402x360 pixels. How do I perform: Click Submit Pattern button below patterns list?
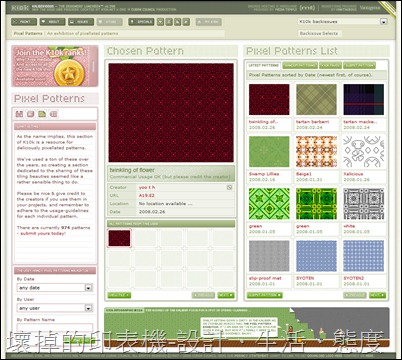[264, 295]
